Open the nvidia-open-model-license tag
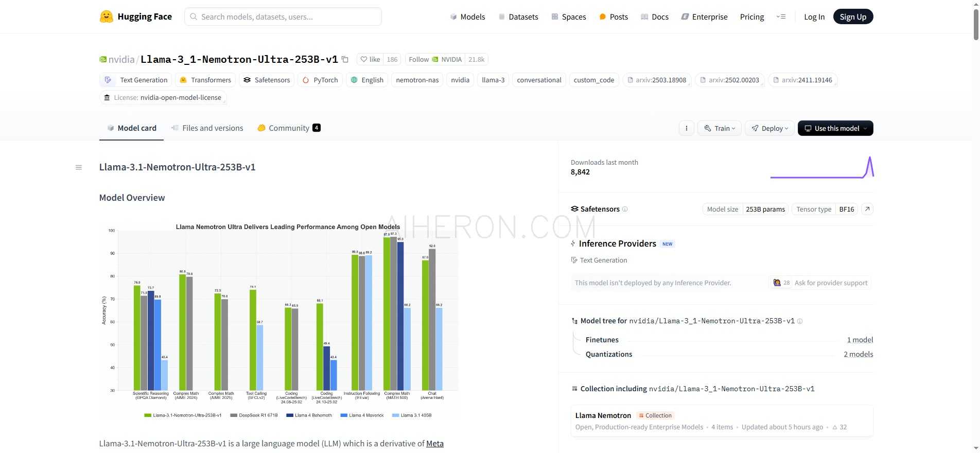This screenshot has width=980, height=453. (163, 97)
